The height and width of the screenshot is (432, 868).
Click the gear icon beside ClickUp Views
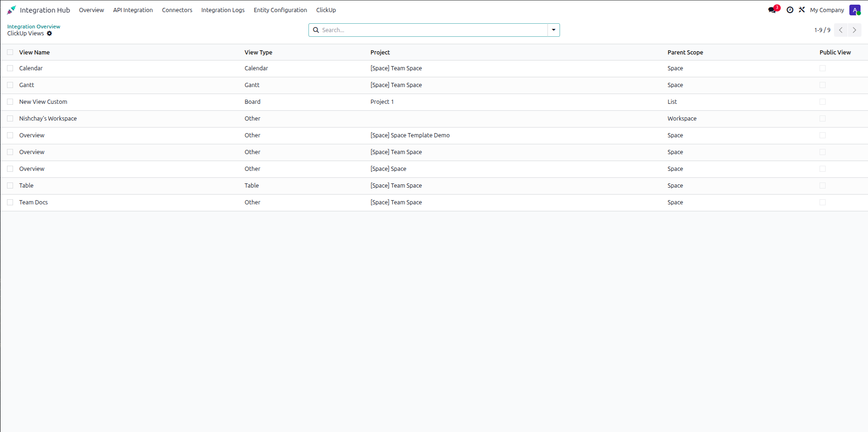pyautogui.click(x=49, y=34)
